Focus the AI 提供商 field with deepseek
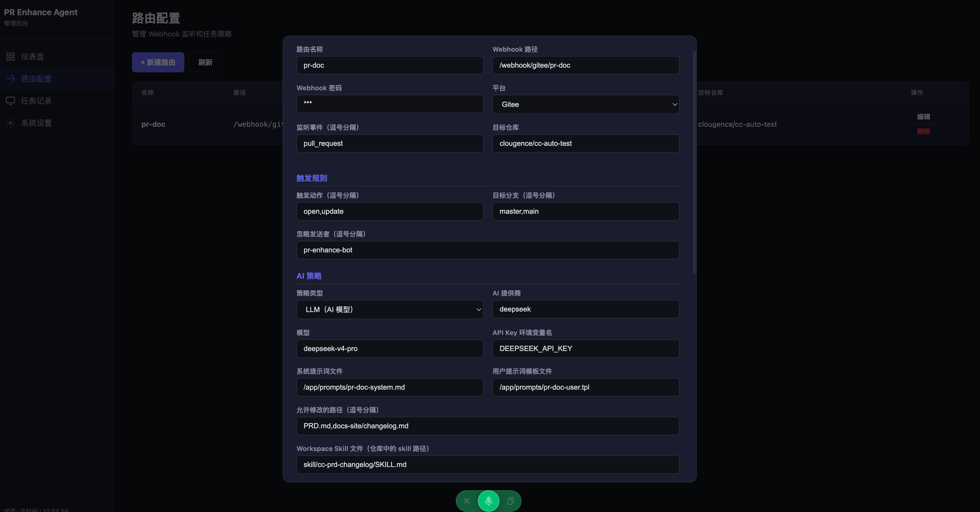This screenshot has height=512, width=980. coord(586,309)
